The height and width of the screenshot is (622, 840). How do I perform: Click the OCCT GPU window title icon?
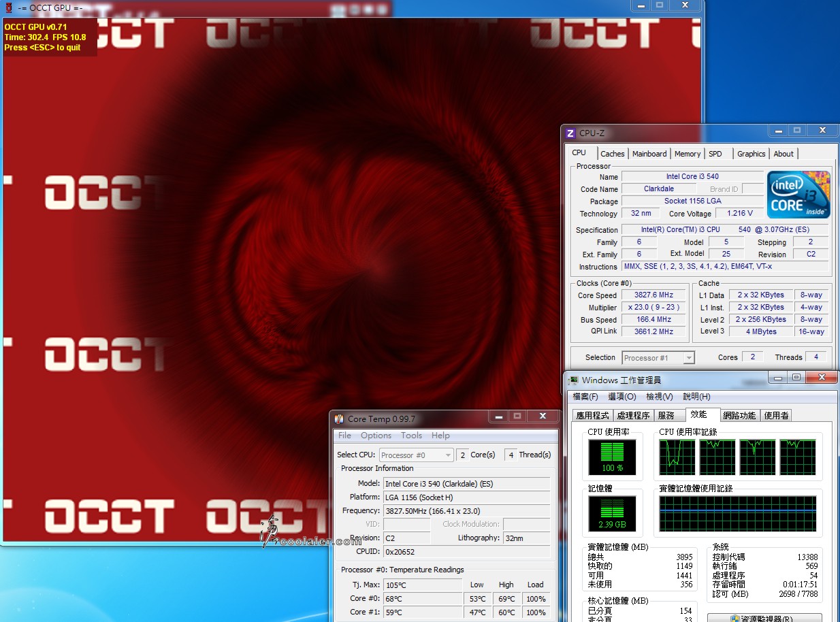coord(8,7)
